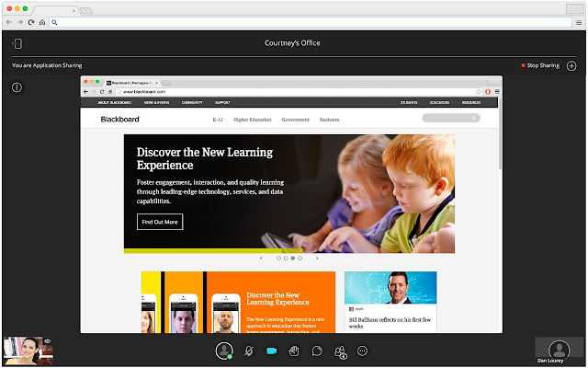Open My Status profile avatar
The image size is (588, 368).
click(224, 351)
